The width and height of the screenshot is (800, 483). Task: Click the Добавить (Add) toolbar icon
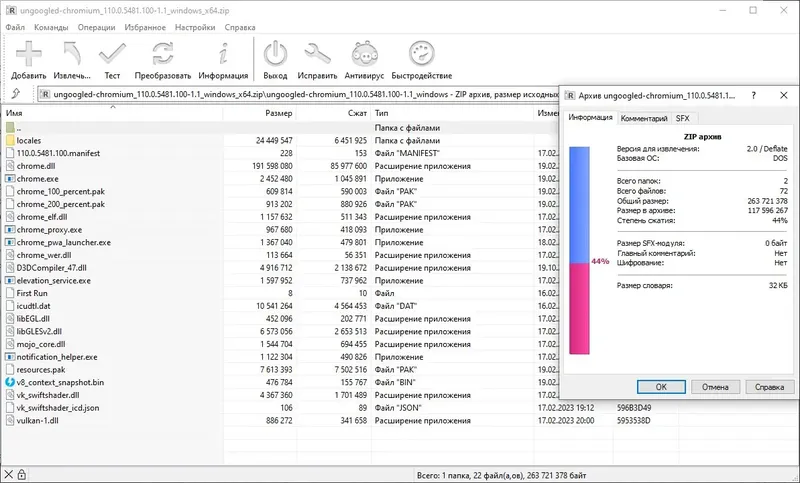coord(29,54)
